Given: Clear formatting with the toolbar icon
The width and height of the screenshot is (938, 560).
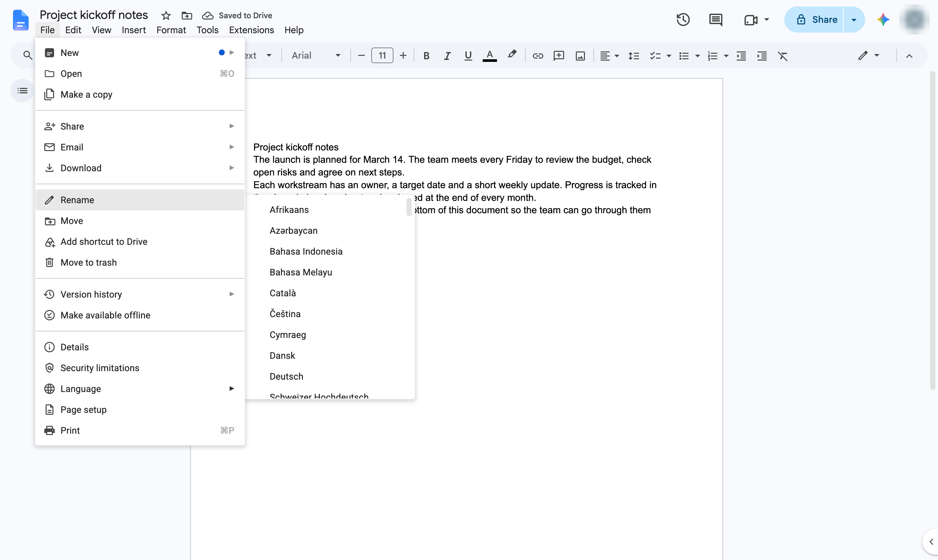Looking at the screenshot, I should (783, 56).
